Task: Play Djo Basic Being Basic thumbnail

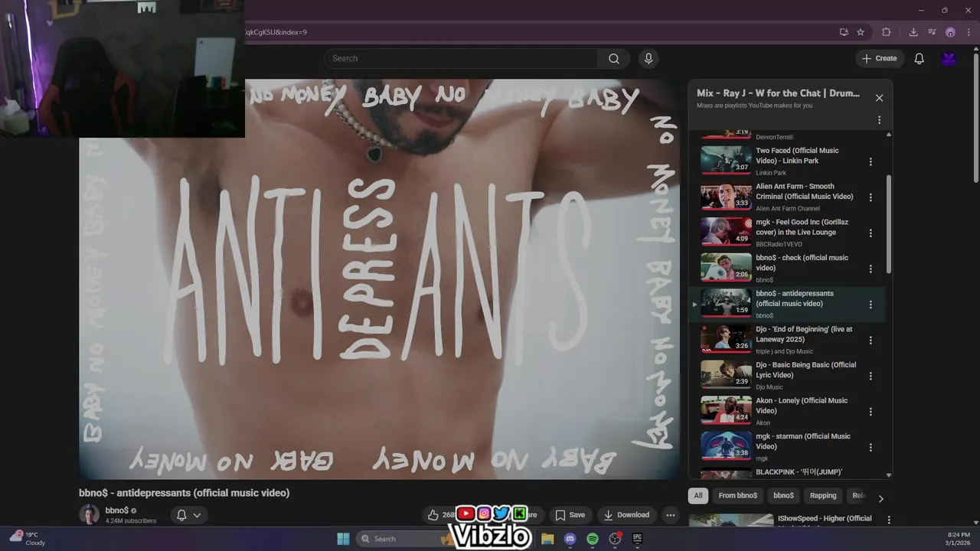Action: 727,374
